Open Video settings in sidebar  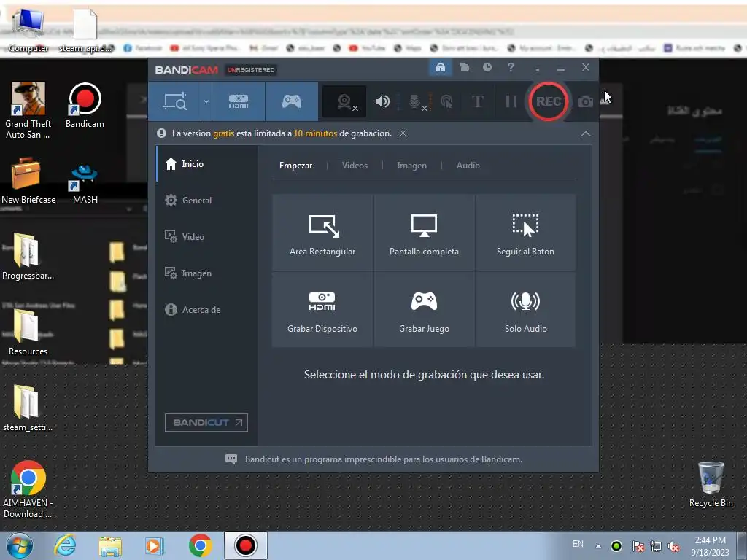(x=206, y=237)
